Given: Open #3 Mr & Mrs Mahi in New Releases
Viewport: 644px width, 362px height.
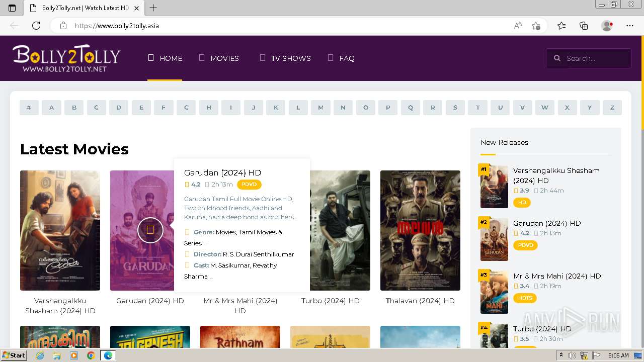Looking at the screenshot, I should point(557,276).
